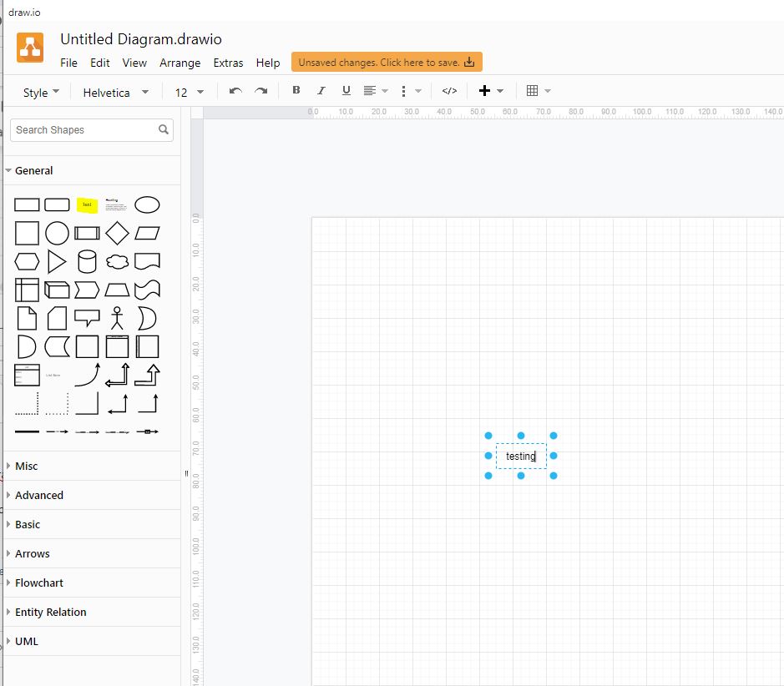The image size is (784, 686).
Task: Pick the Cylinder shape from General shapes
Action: pyautogui.click(x=87, y=261)
